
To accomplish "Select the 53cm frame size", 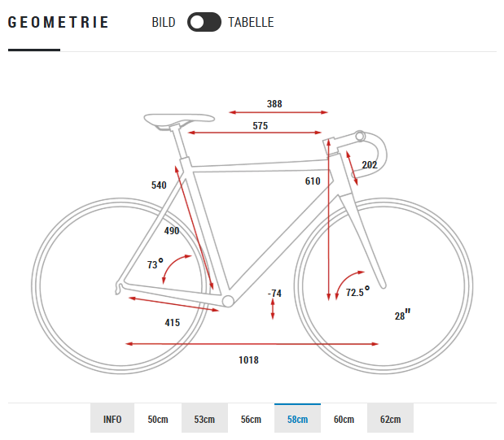I will pos(204,419).
